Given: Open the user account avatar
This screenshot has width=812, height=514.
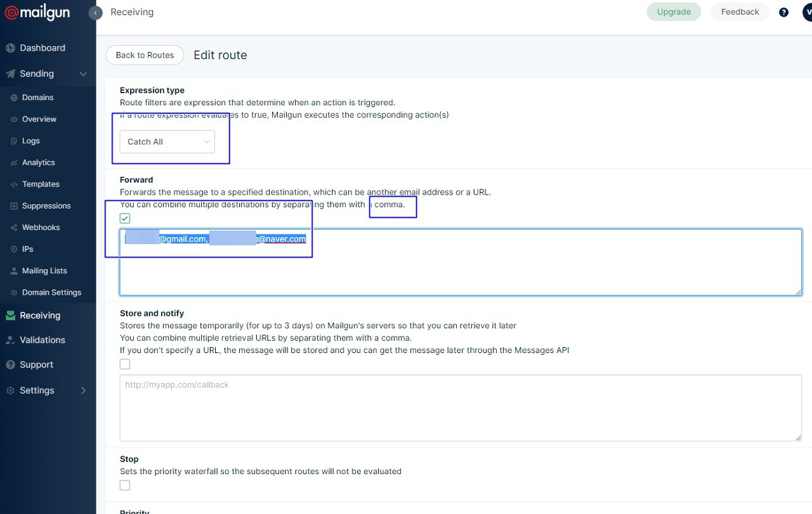Looking at the screenshot, I should 807,12.
